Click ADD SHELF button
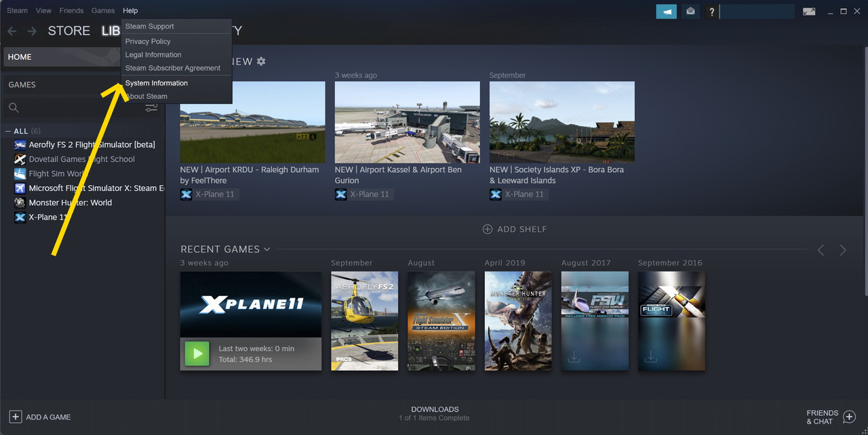This screenshot has height=435, width=868. [x=515, y=229]
